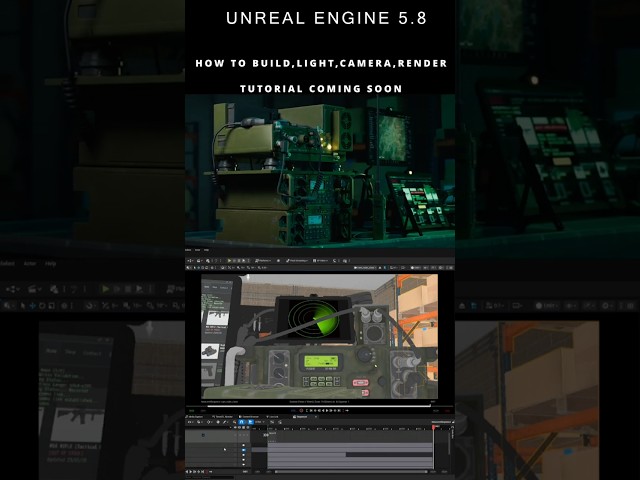Toggle the blue snapping magnet in Sequencer toolbar
Screen dimensions: 640x480
242,422
